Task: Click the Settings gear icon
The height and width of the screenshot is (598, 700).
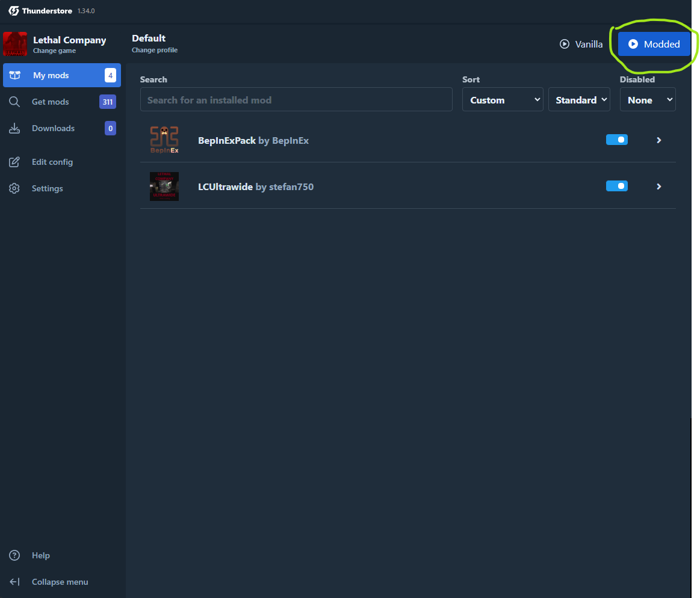Action: coord(14,188)
